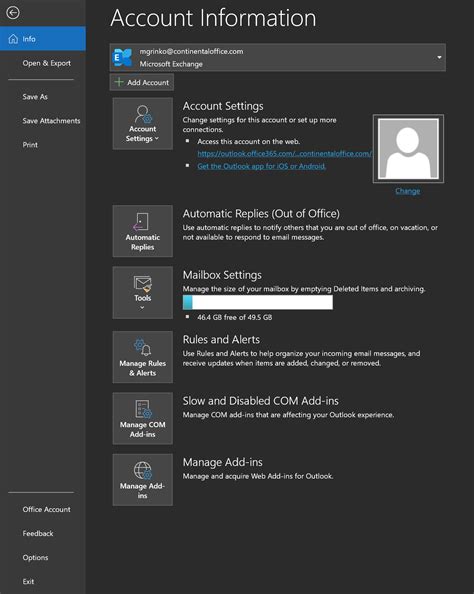The width and height of the screenshot is (474, 594).
Task: Expand the chevron under Tools
Action: coord(142,308)
